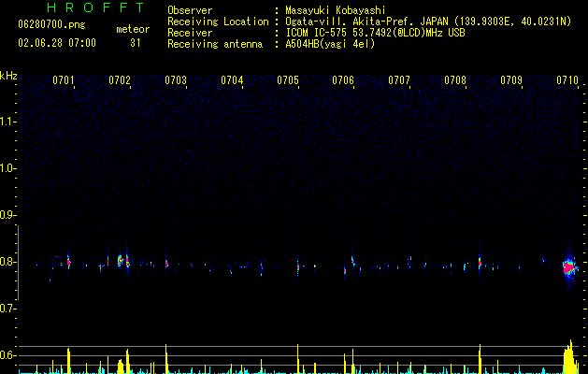588x374 pixels.
Task: Click the 0.6 kHz axis label
Action: coord(7,355)
